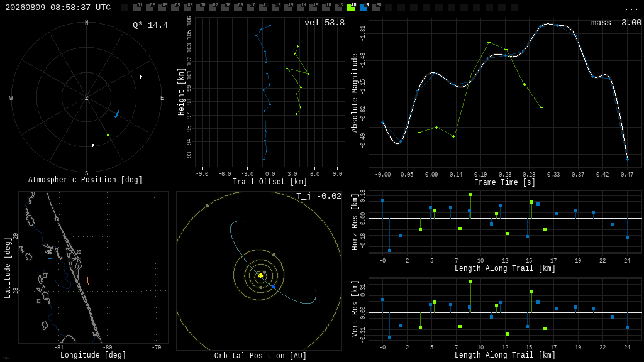The image size is (644, 362).
Task: Toggle the gray station 20 square
Action: [x=376, y=8]
